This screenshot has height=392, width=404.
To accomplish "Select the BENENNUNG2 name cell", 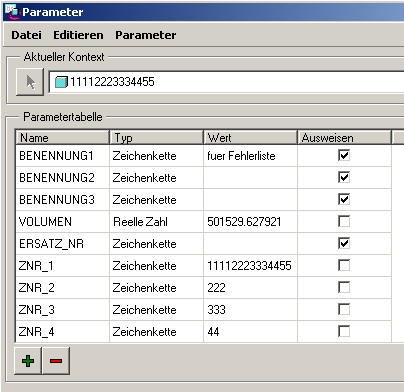I will [x=62, y=178].
